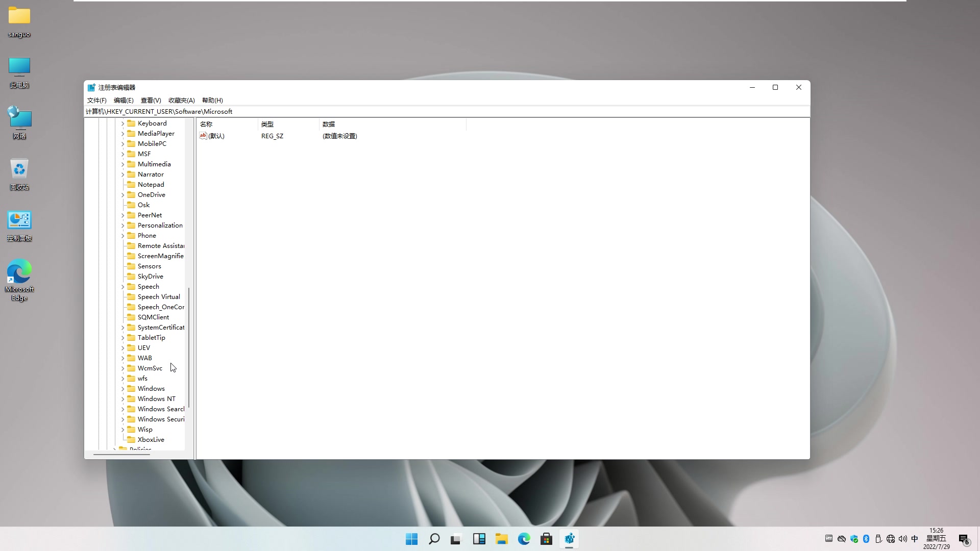
Task: Sort values by the 类型 column header
Action: tap(267, 124)
